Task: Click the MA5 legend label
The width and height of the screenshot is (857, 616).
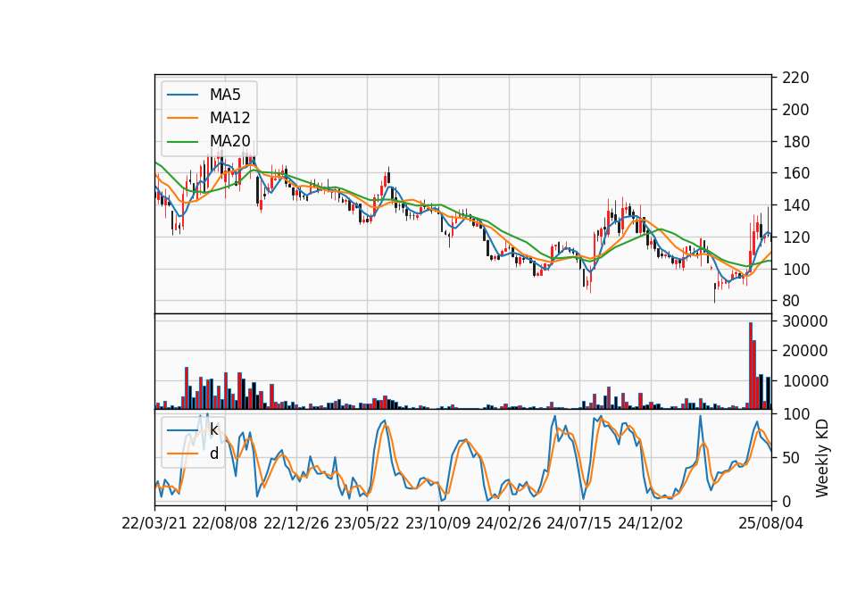Action: (225, 95)
